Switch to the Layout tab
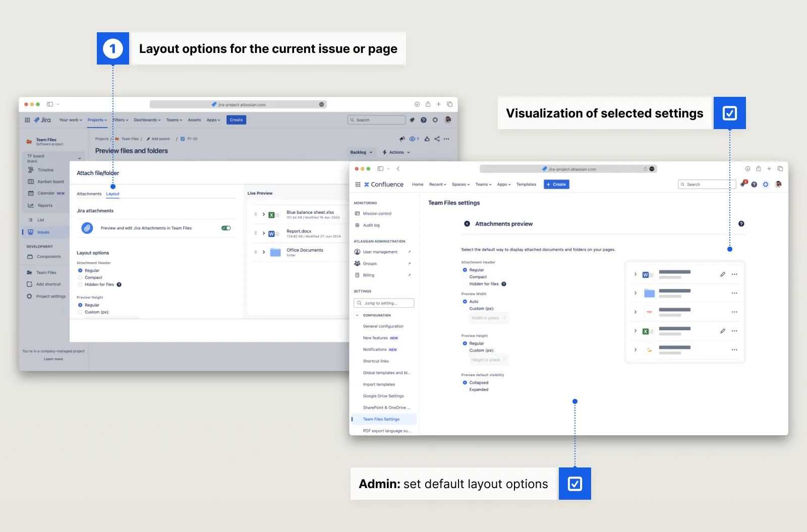This screenshot has height=532, width=807. (x=112, y=194)
